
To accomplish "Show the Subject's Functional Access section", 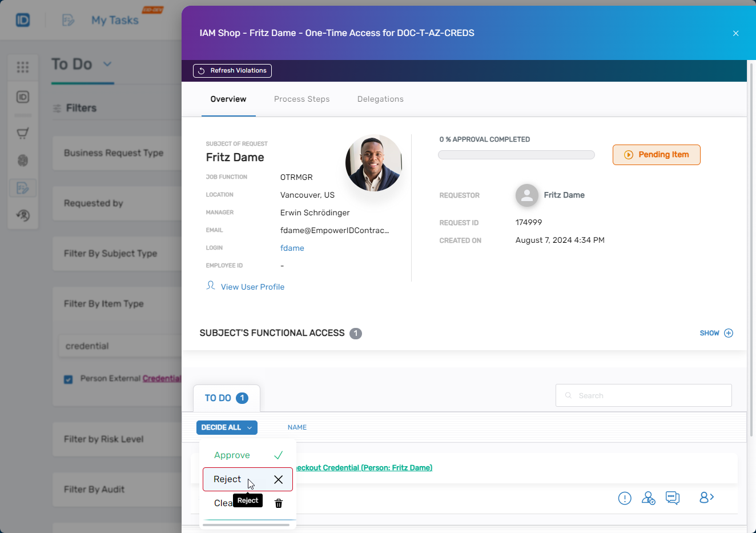I will pos(716,333).
